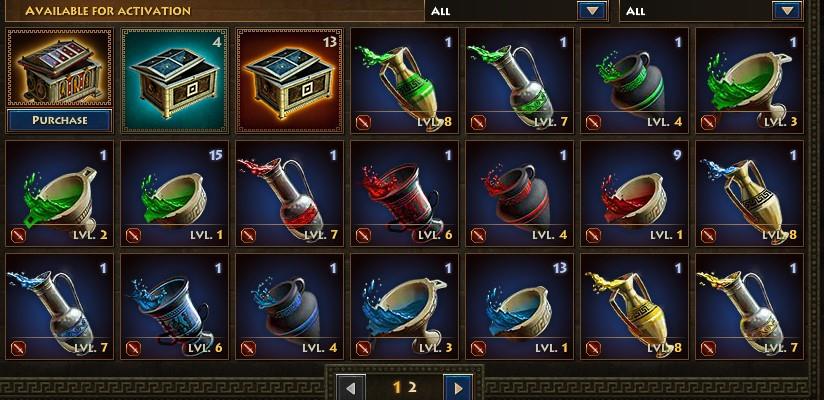Open the second All filter dropdown
The image size is (824, 400).
coord(787,11)
